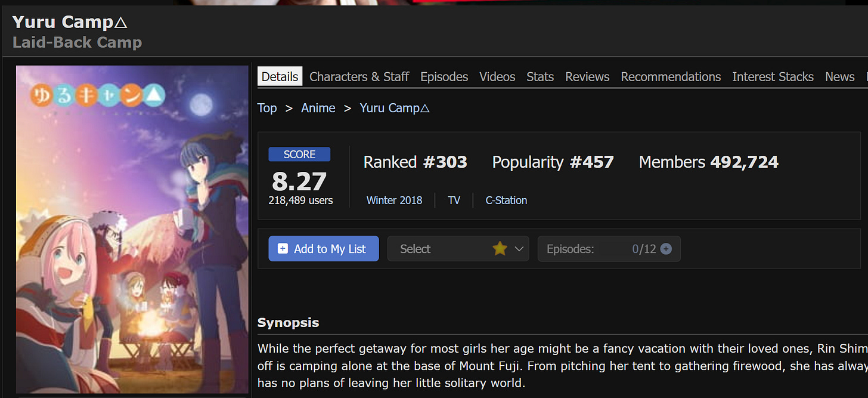Click the Ranked #303 text
868x398 pixels.
[x=416, y=162]
